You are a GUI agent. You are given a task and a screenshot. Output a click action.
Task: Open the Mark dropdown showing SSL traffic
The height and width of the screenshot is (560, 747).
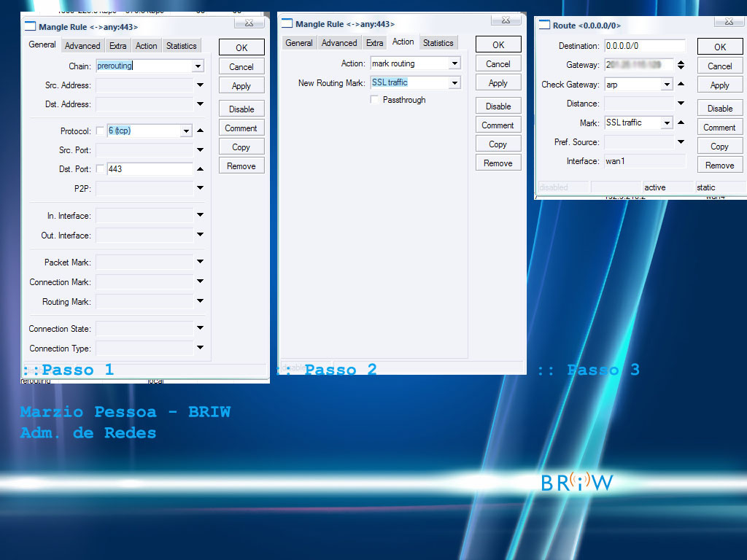(x=667, y=122)
